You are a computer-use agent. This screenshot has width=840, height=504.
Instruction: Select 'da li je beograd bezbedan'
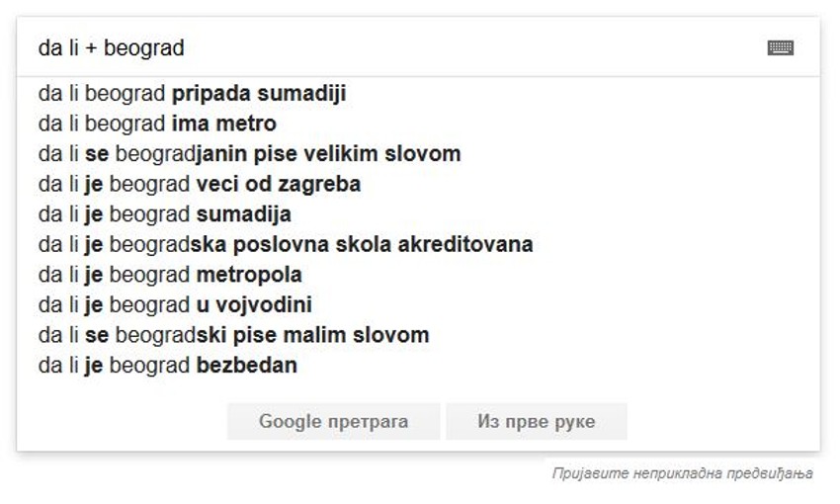[168, 366]
